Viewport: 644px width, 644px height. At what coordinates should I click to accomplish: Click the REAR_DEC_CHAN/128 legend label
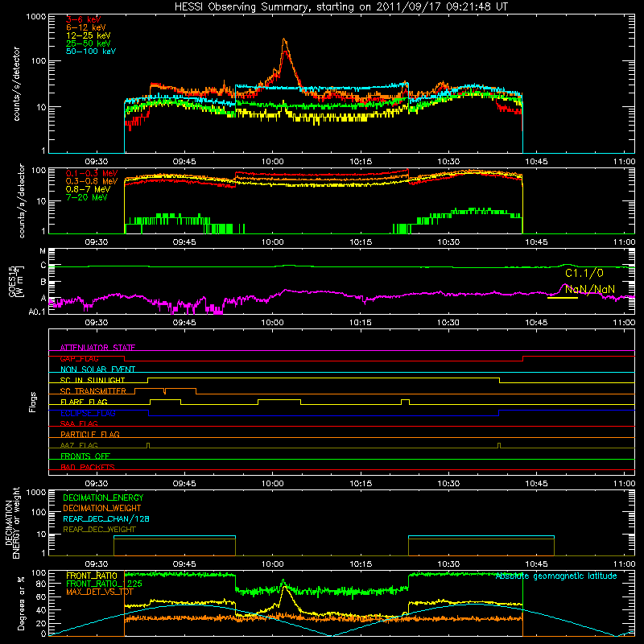[x=106, y=518]
